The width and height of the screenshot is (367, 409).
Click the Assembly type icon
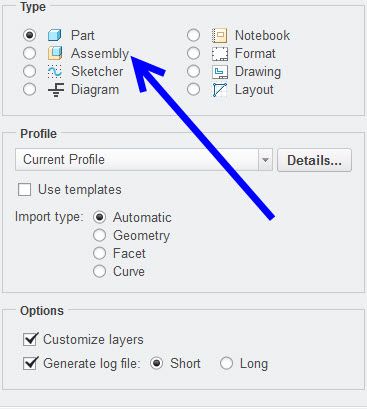(55, 53)
